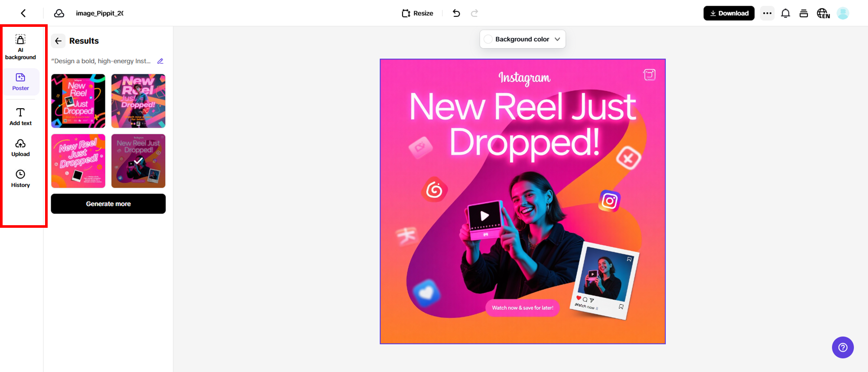Image resolution: width=868 pixels, height=372 pixels.
Task: Click the file name image_Pippit_2
Action: (100, 13)
